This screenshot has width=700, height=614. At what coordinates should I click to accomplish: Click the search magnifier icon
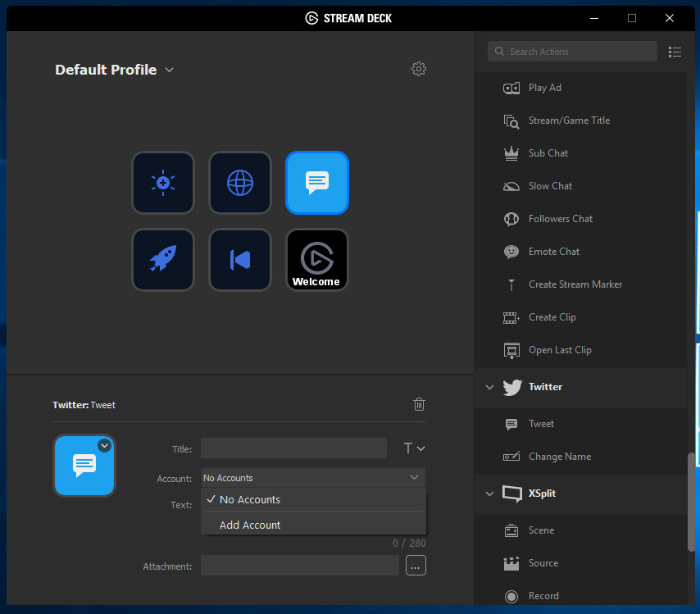499,52
